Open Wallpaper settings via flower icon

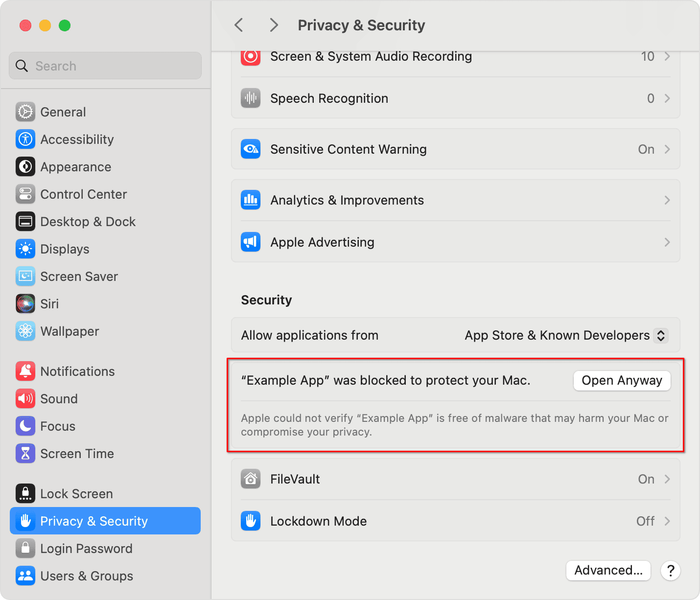click(x=25, y=331)
